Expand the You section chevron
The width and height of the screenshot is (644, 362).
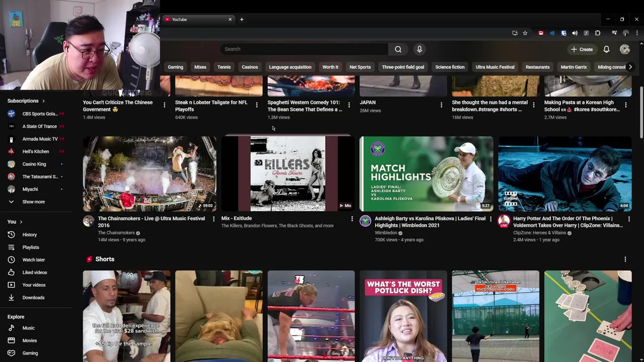pyautogui.click(x=21, y=222)
